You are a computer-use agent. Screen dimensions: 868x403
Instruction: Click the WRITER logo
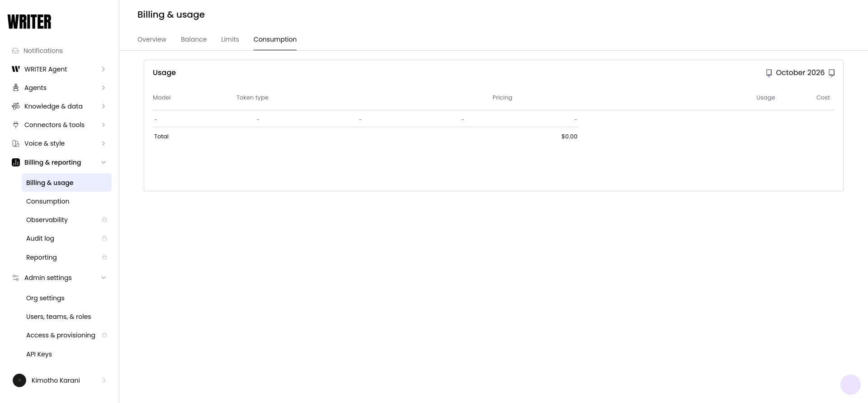coord(29,22)
